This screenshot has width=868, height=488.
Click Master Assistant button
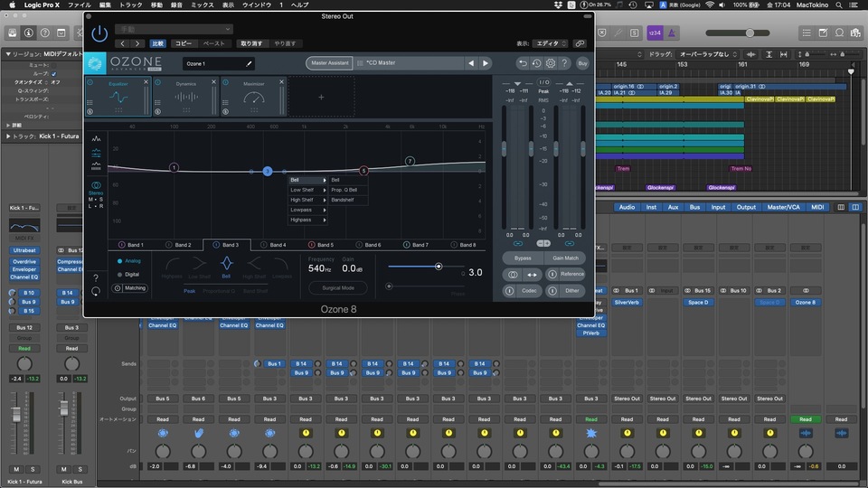[330, 63]
